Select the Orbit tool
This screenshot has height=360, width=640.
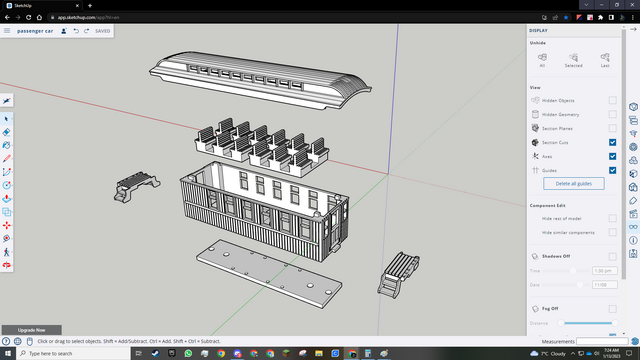click(7, 265)
